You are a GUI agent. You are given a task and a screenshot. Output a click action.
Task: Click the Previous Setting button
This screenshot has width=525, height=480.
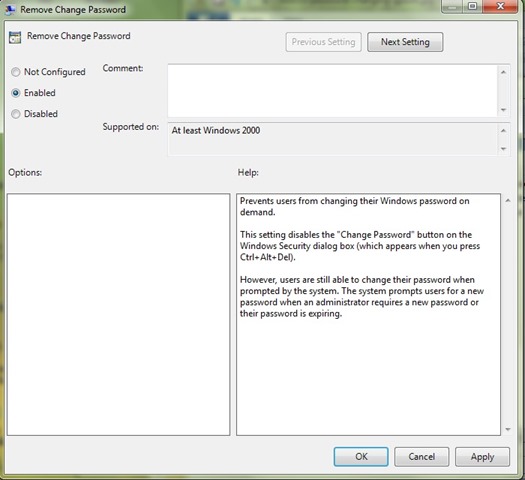tap(323, 42)
